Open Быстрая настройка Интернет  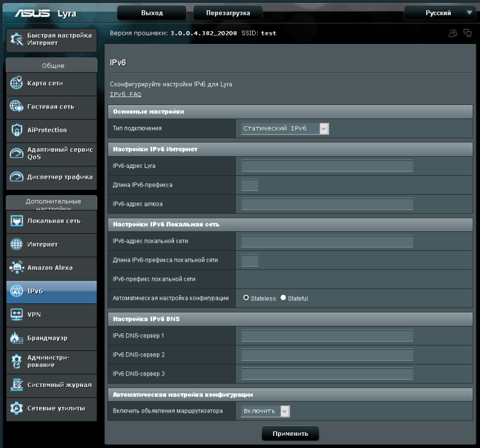click(51, 40)
